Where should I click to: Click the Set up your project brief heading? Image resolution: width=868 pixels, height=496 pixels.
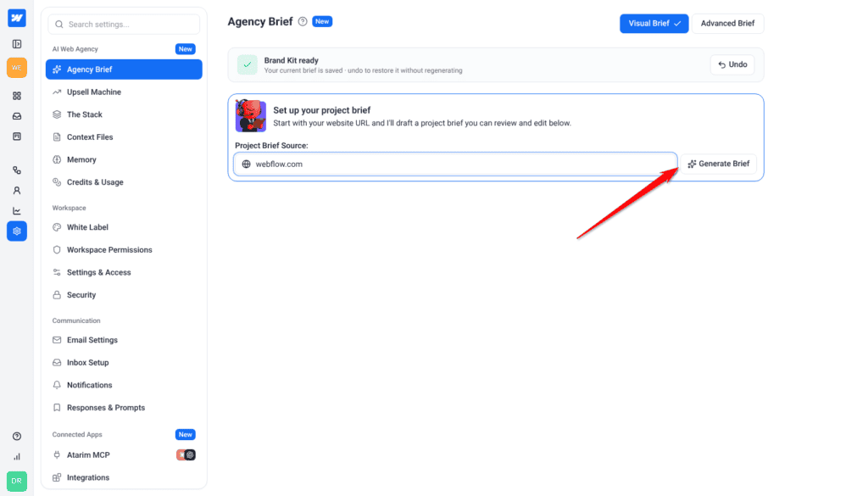point(321,110)
